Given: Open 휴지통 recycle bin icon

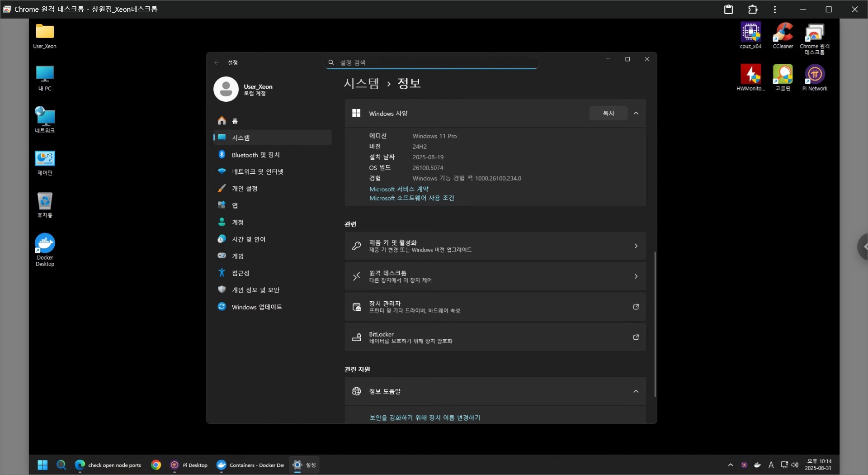Looking at the screenshot, I should [x=45, y=205].
